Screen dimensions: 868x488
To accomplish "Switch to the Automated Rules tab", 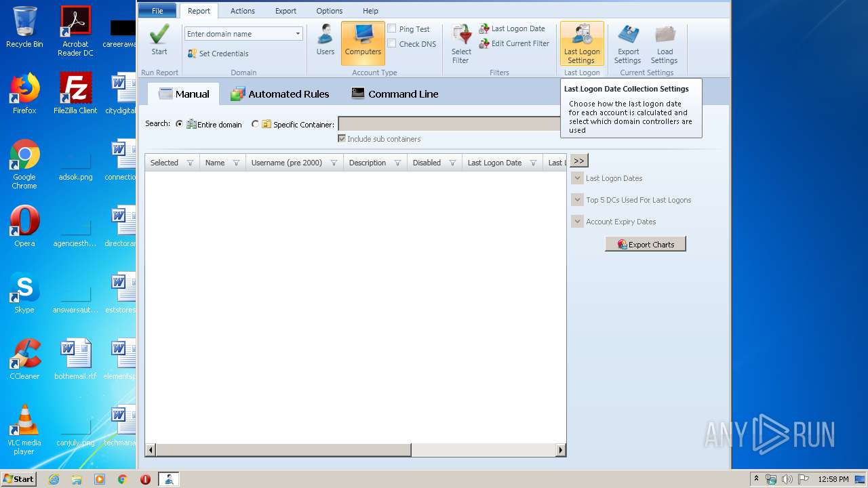I will coord(279,94).
